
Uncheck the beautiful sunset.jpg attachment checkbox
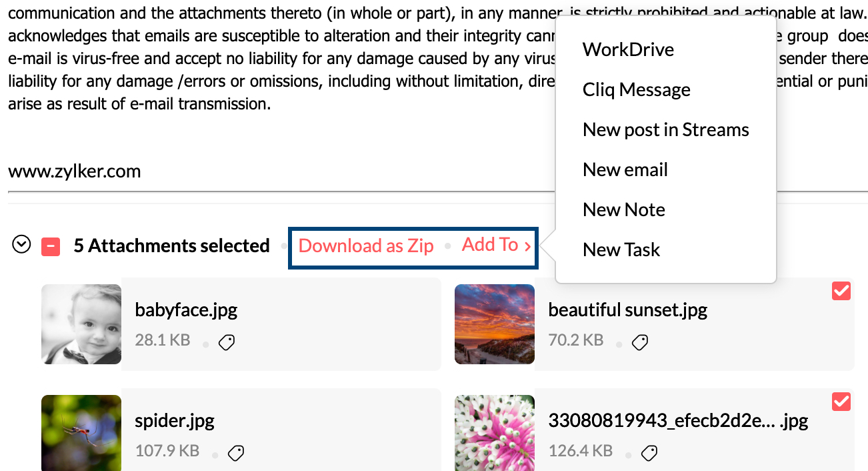coord(841,291)
